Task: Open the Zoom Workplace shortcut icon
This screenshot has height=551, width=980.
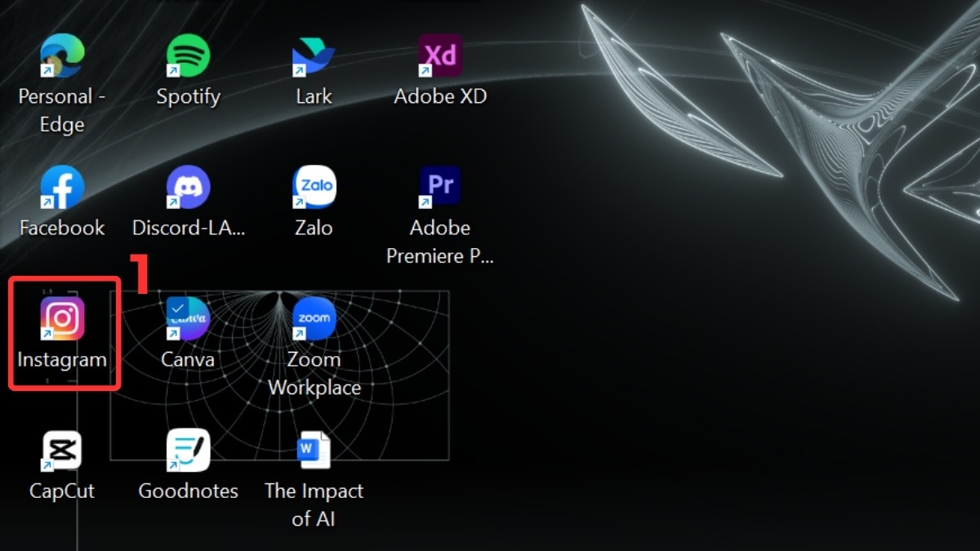Action: coord(314,318)
